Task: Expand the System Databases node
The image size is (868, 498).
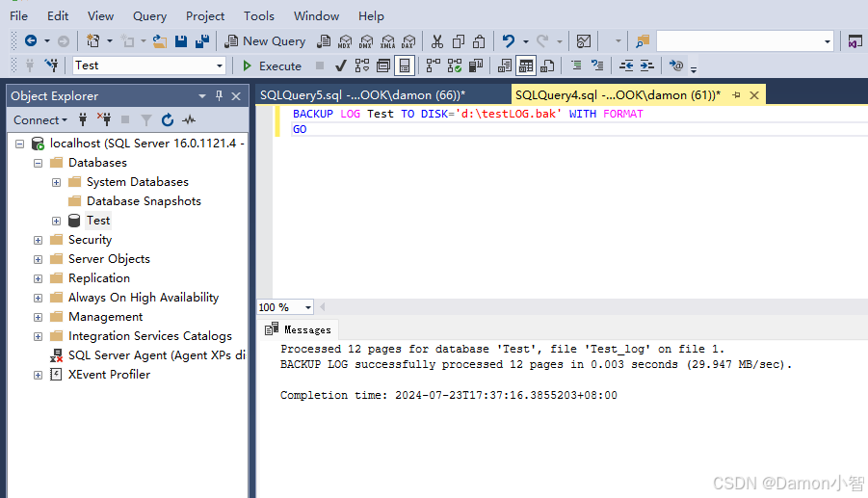Action: tap(57, 182)
